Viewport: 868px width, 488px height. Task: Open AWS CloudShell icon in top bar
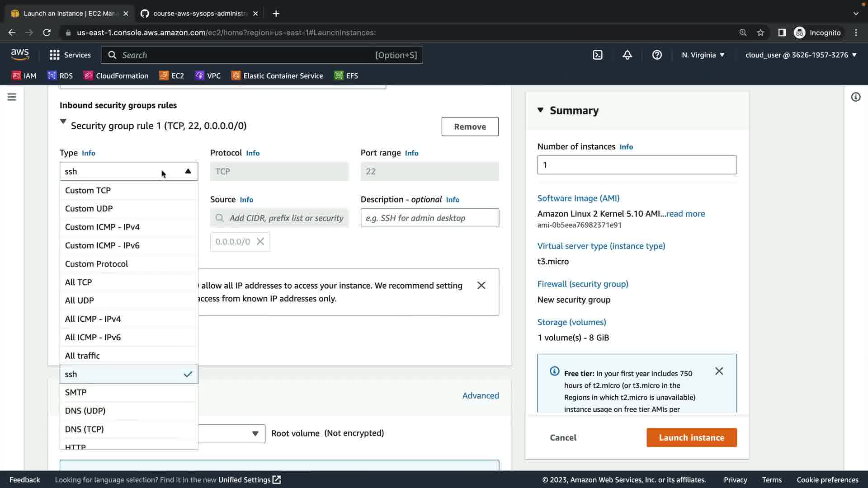pyautogui.click(x=598, y=55)
